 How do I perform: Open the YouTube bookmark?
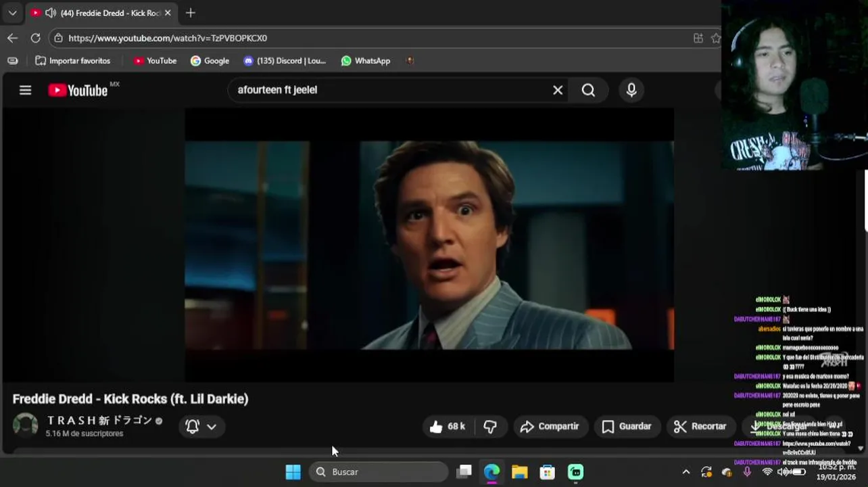155,61
